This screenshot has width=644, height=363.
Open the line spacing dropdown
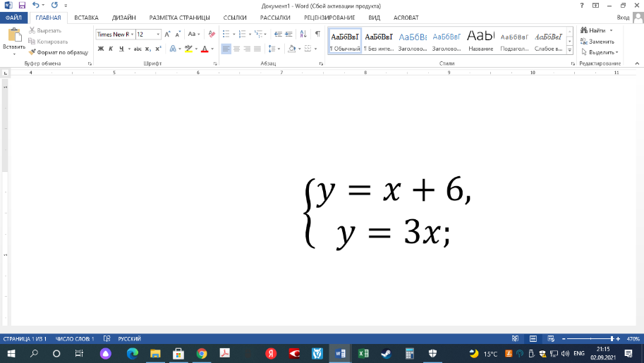click(x=274, y=49)
